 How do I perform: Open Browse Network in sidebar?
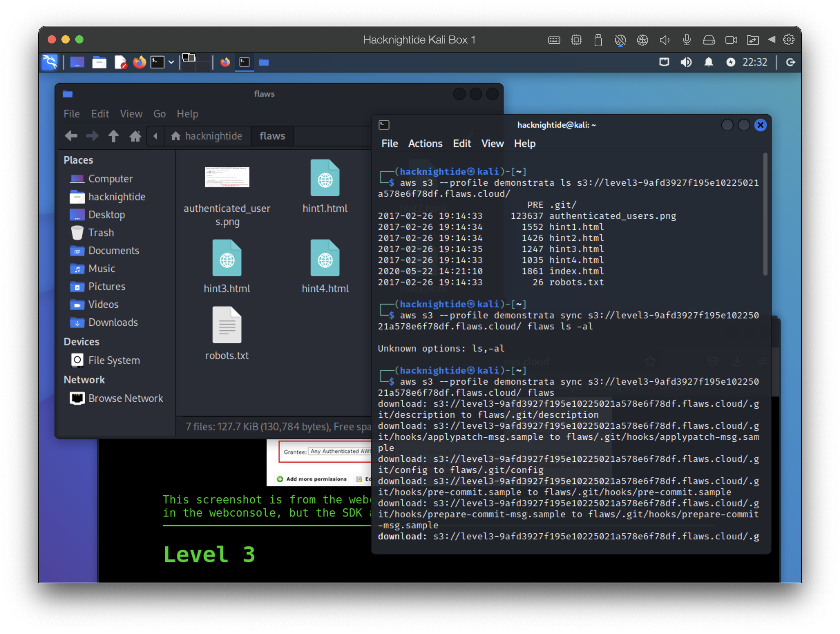tap(125, 398)
